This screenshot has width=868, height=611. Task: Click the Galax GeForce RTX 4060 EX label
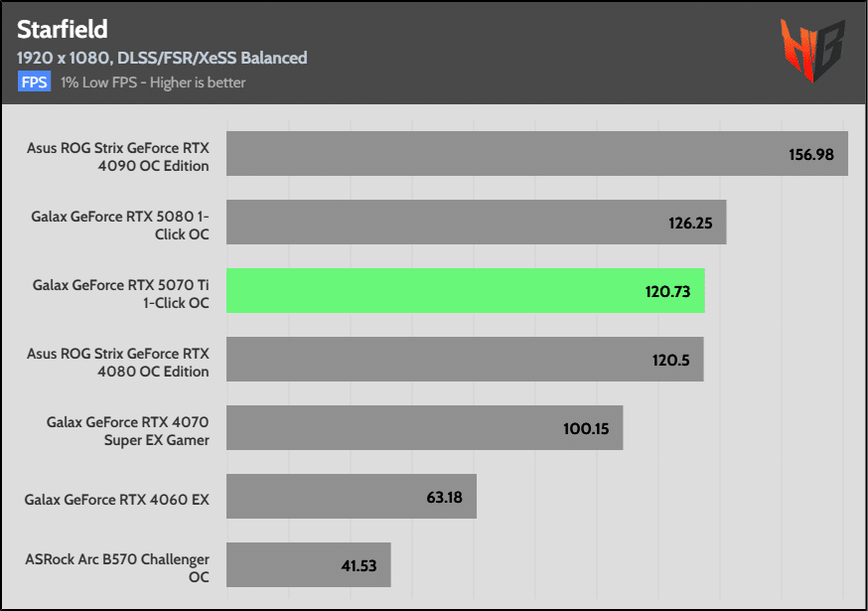click(x=117, y=500)
